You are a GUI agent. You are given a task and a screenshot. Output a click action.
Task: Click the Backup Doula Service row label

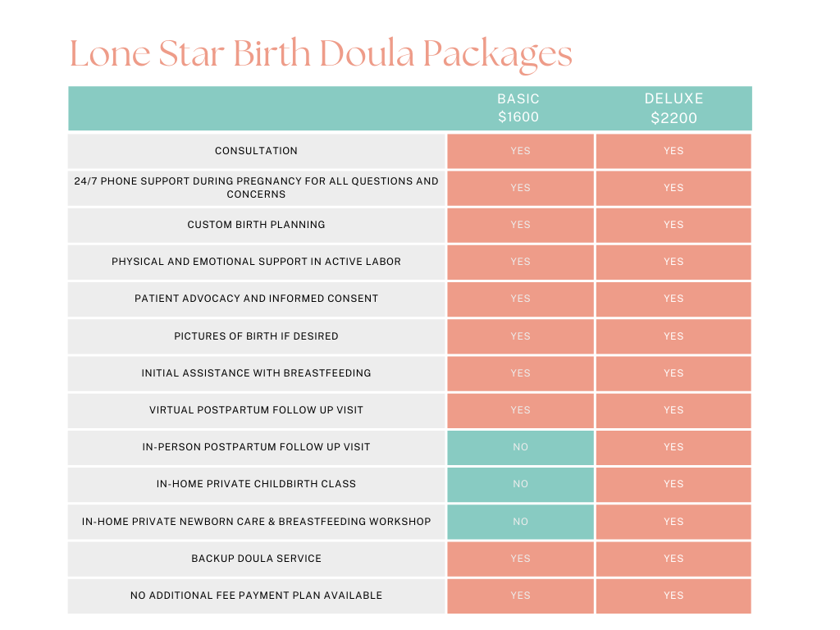tap(256, 559)
